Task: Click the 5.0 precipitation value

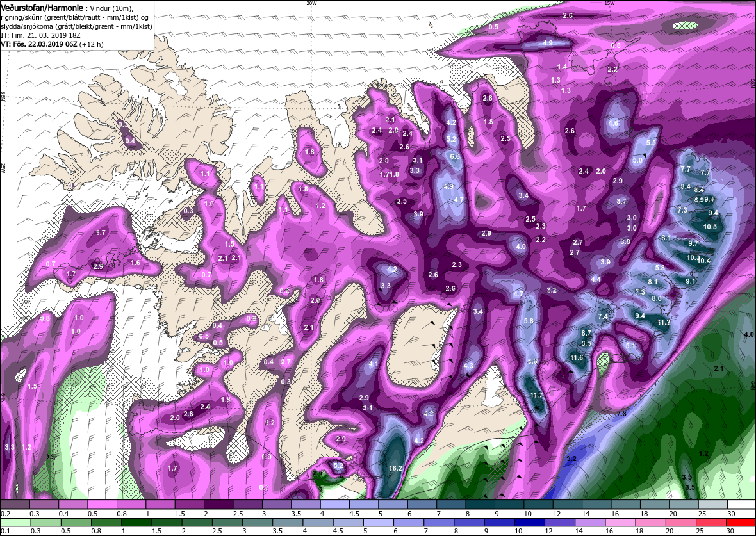Action: pos(637,160)
